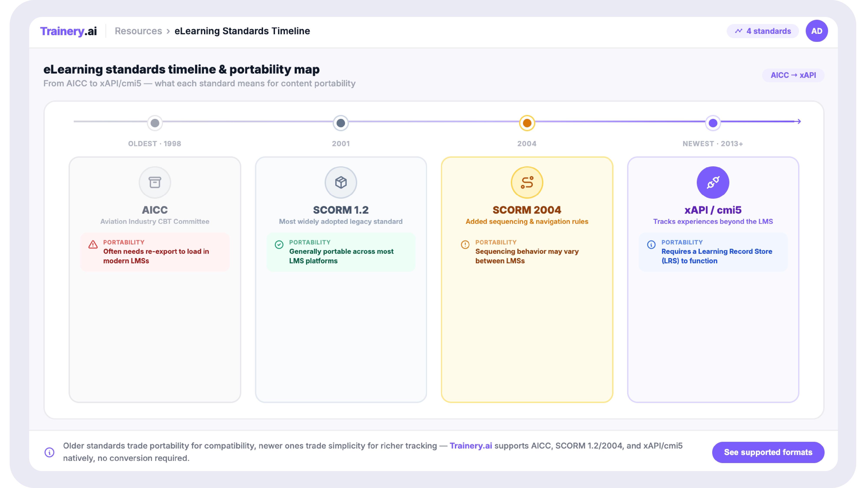868x488 pixels.
Task: Click the trend line icon in 4 standards badge
Action: click(x=739, y=31)
